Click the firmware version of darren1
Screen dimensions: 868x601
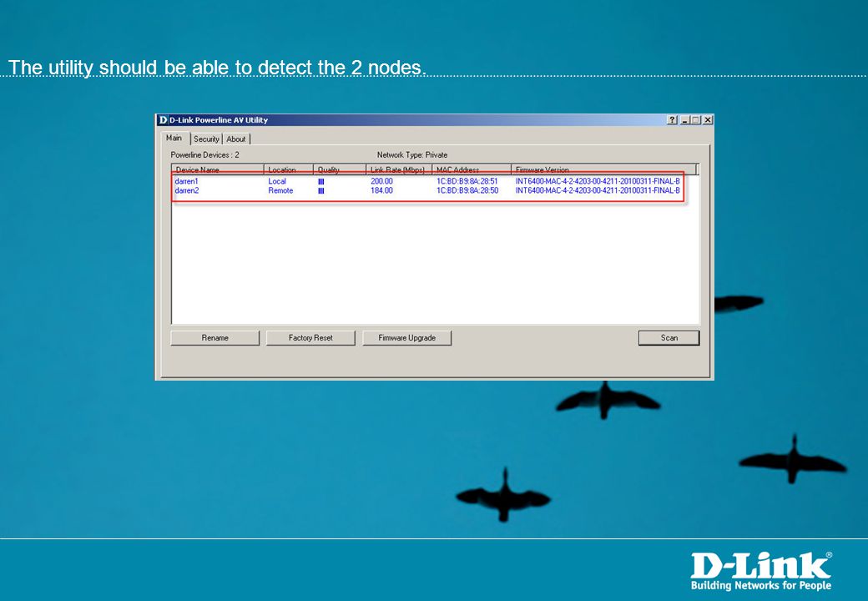tap(598, 181)
